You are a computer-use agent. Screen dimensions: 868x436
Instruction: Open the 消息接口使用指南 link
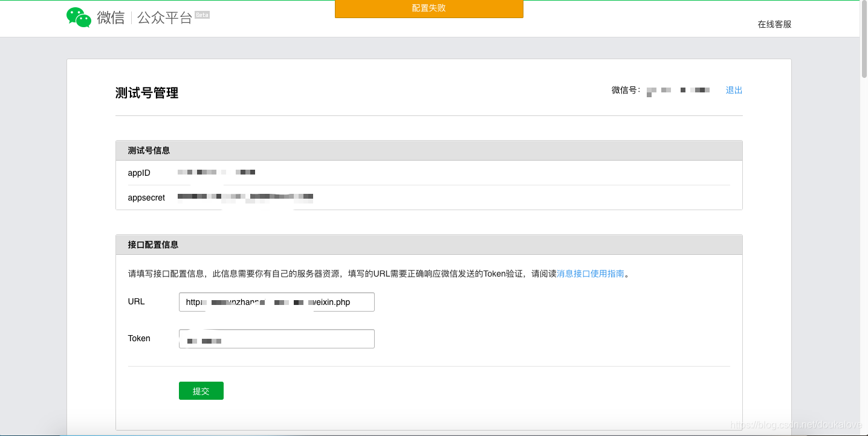pos(591,274)
